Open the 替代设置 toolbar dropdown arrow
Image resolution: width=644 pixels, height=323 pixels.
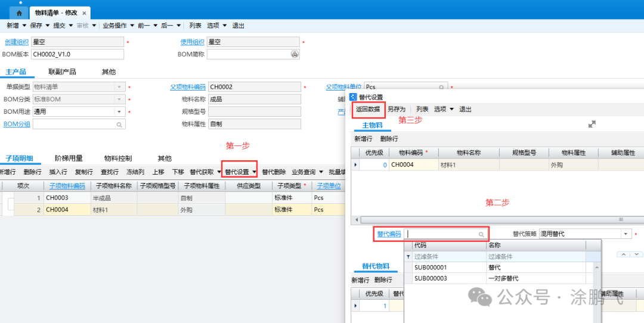255,172
